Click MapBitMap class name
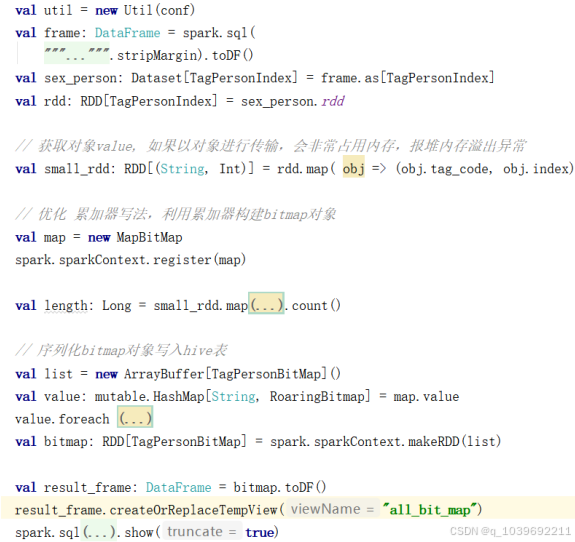575x542 pixels. [149, 237]
